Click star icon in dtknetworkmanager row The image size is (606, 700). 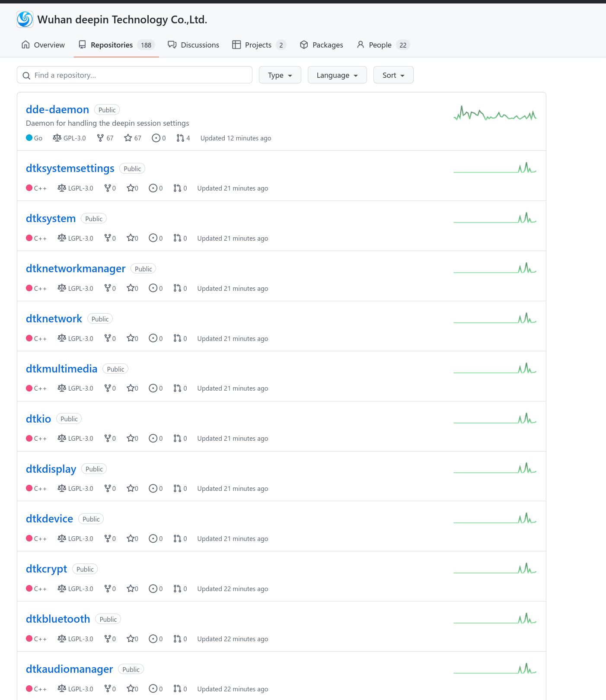tap(131, 288)
